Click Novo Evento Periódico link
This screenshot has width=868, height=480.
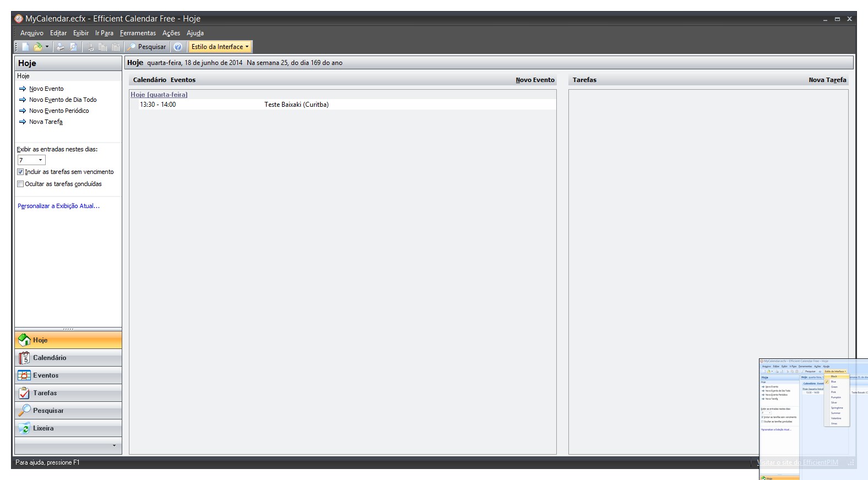[59, 111]
